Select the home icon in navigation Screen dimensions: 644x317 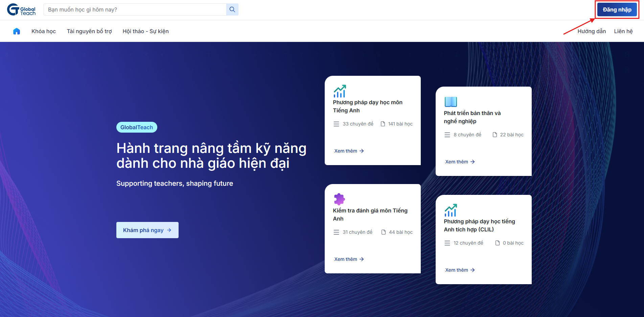point(16,31)
